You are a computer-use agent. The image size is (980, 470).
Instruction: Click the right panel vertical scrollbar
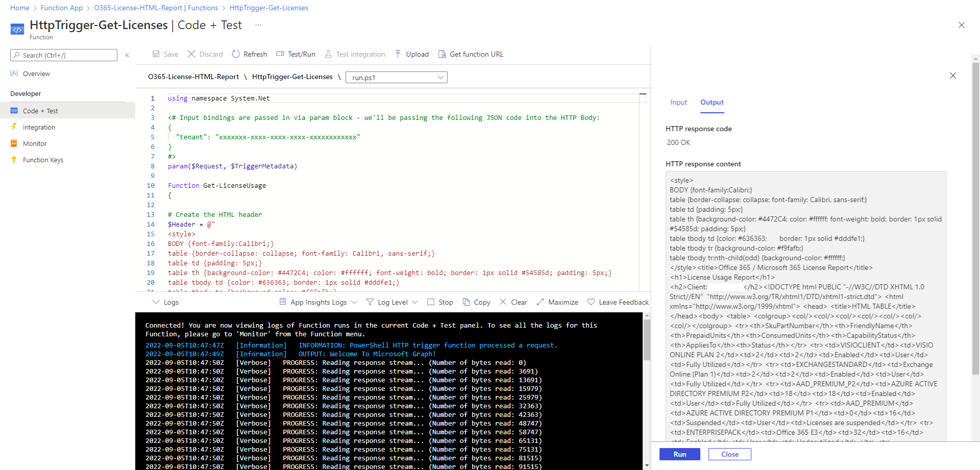click(x=975, y=219)
